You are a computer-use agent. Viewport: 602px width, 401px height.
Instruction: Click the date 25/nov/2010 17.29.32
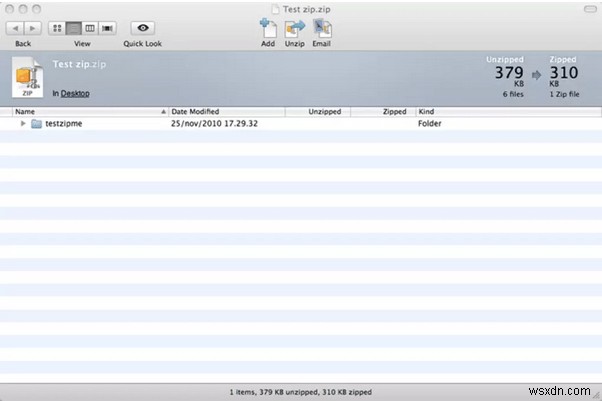[214, 124]
